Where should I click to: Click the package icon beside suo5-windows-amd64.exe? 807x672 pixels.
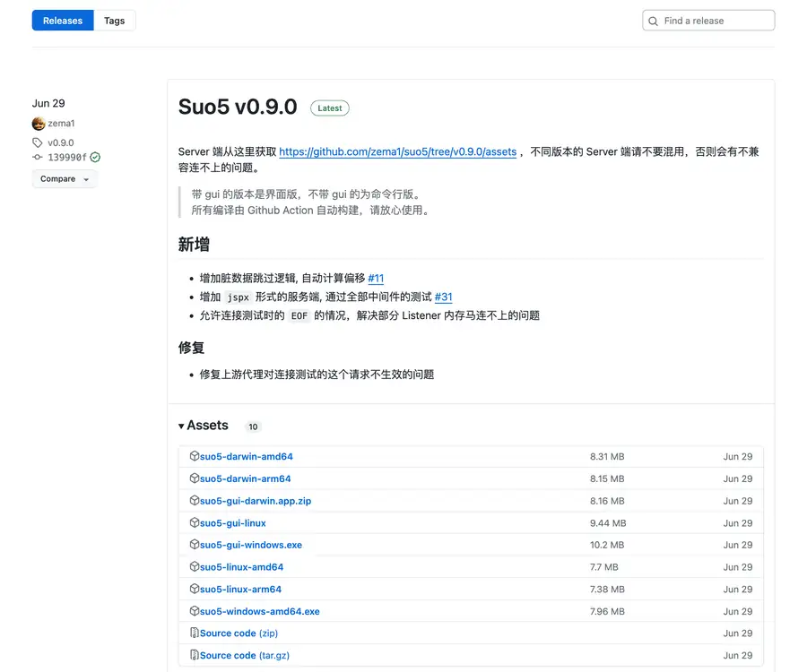pyautogui.click(x=195, y=611)
